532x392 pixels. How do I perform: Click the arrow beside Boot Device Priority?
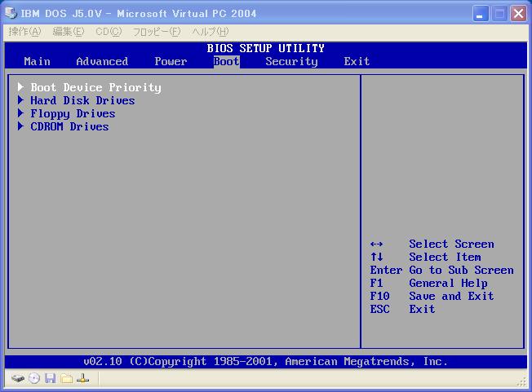click(x=20, y=86)
